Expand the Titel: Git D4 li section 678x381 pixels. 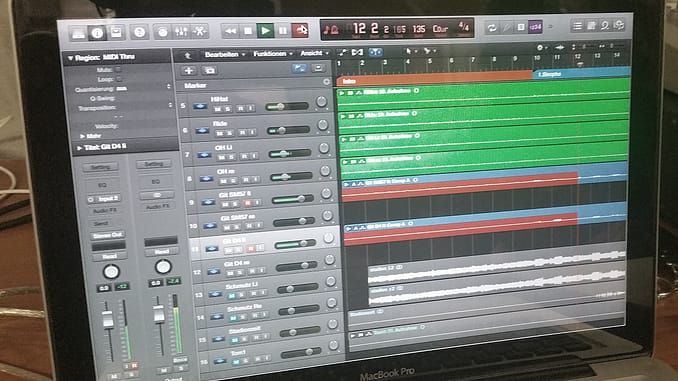(x=80, y=148)
